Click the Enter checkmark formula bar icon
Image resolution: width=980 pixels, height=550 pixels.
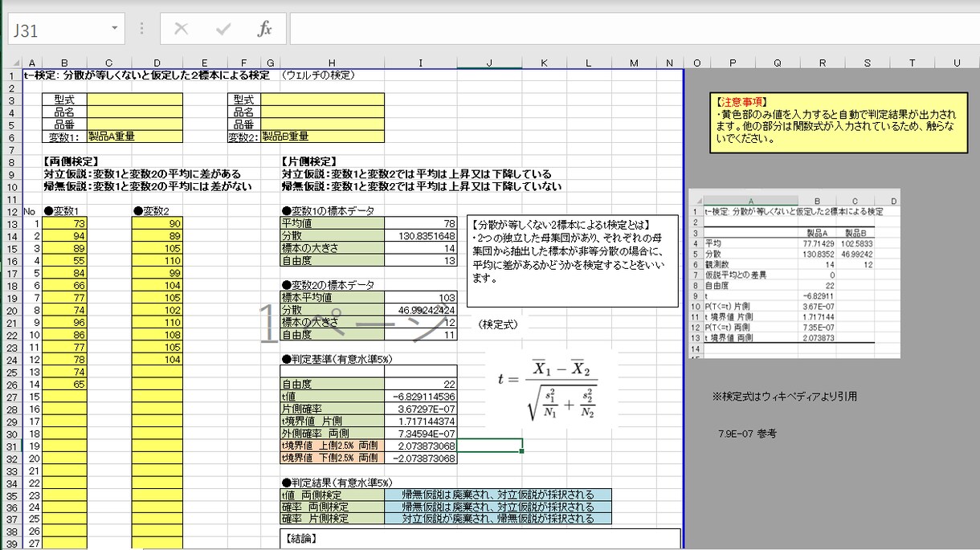tap(223, 30)
